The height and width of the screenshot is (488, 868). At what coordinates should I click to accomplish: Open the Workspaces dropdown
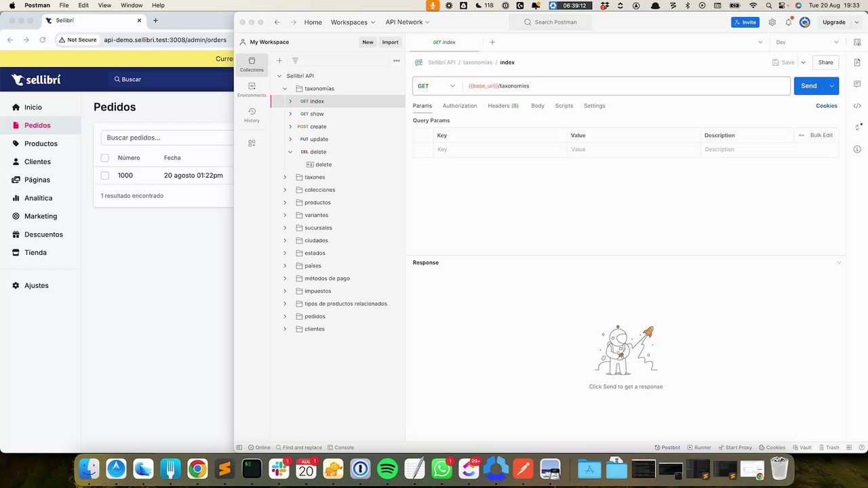[x=353, y=22]
